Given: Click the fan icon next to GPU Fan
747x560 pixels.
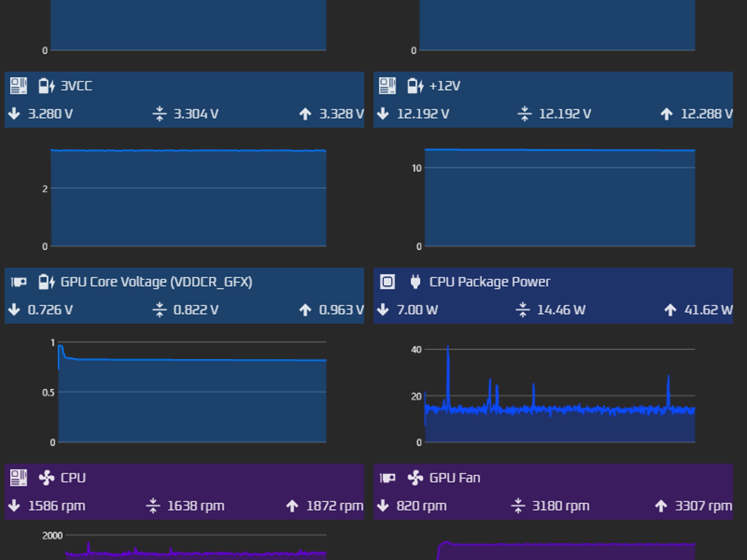Looking at the screenshot, I should pyautogui.click(x=415, y=478).
